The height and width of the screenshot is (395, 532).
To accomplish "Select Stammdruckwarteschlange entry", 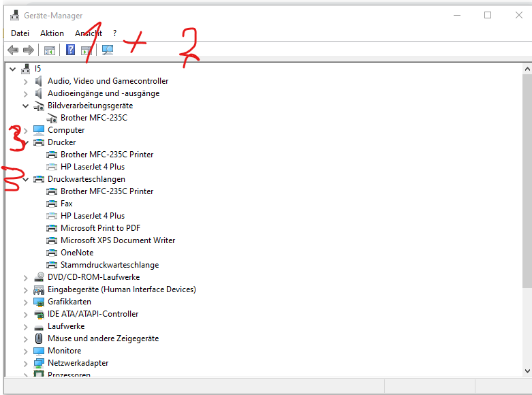I will click(110, 265).
